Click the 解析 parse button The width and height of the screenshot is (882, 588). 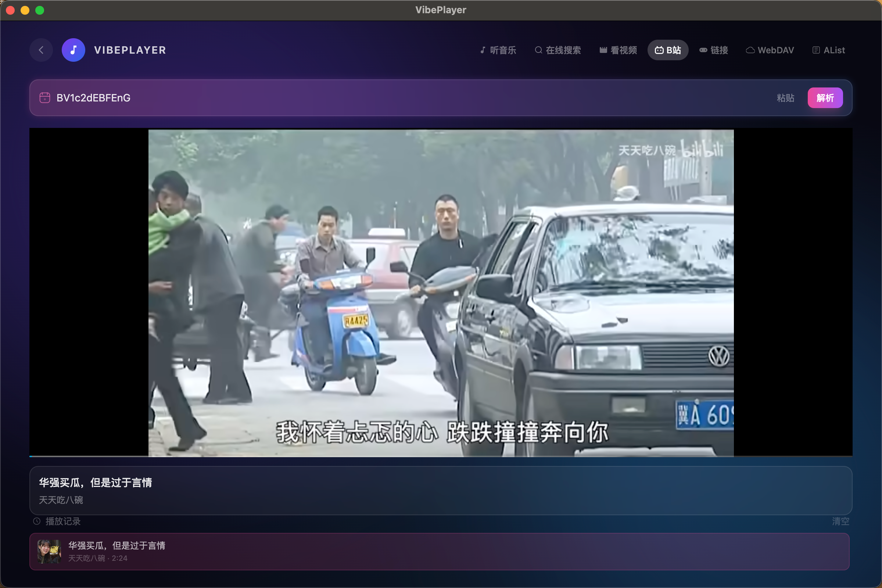pyautogui.click(x=825, y=97)
